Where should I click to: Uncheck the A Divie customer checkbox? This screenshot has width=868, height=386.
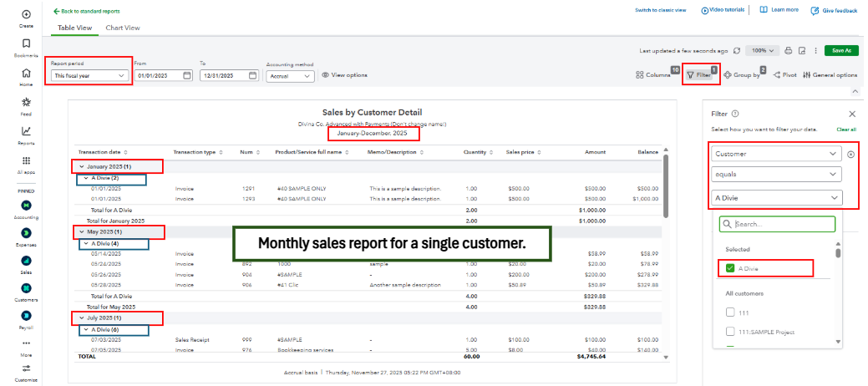tap(731, 268)
